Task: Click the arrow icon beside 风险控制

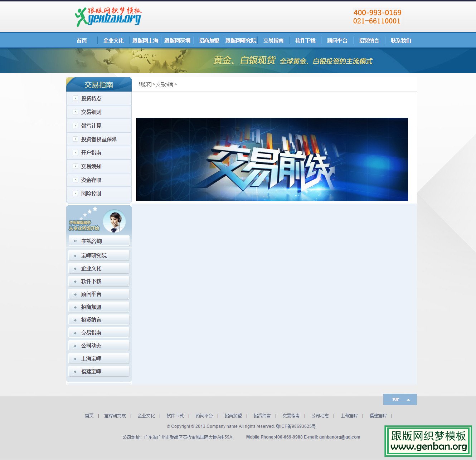Action: pos(75,194)
